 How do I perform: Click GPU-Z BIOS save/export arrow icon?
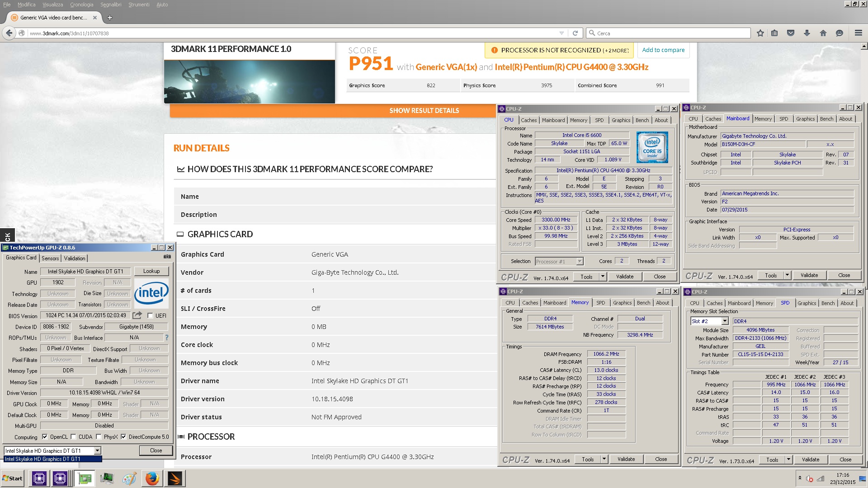coord(137,315)
